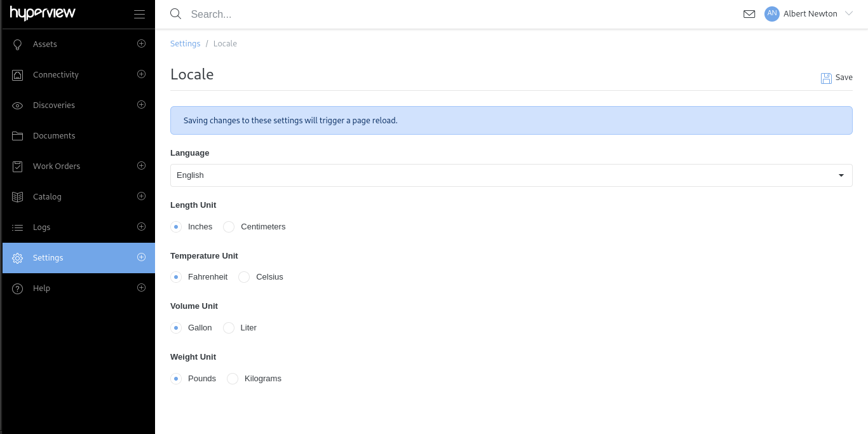This screenshot has width=868, height=434.
Task: Expand the Logs submenu plus
Action: [x=142, y=227]
